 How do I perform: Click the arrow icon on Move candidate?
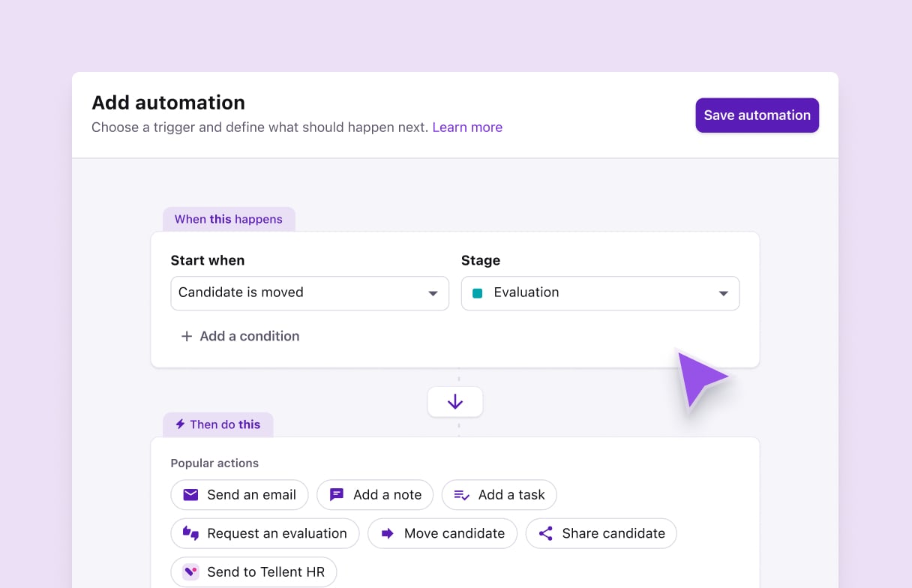(388, 533)
